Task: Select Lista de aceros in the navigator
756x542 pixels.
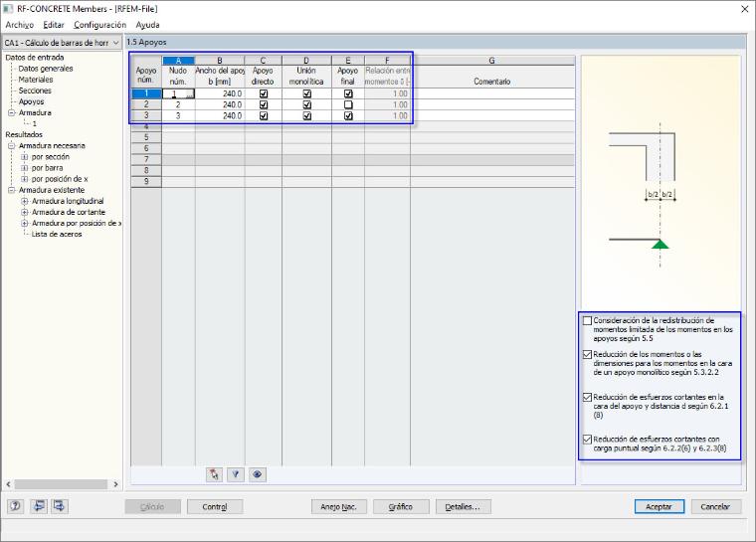Action: [x=57, y=235]
